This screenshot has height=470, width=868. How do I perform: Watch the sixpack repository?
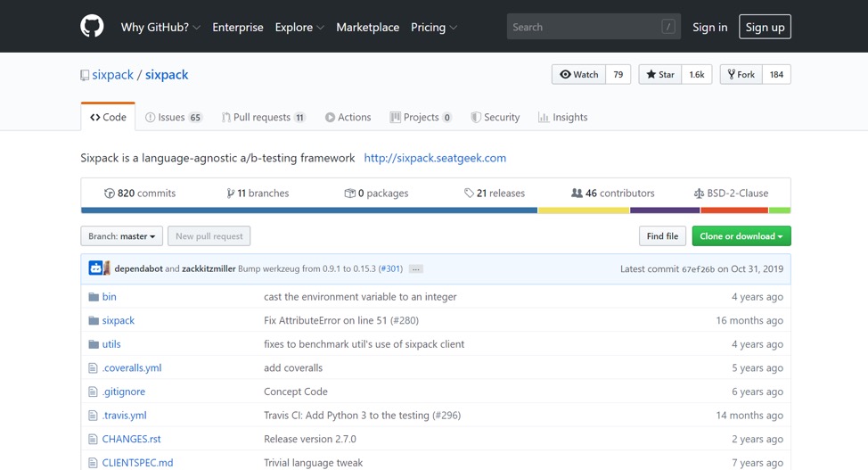578,75
